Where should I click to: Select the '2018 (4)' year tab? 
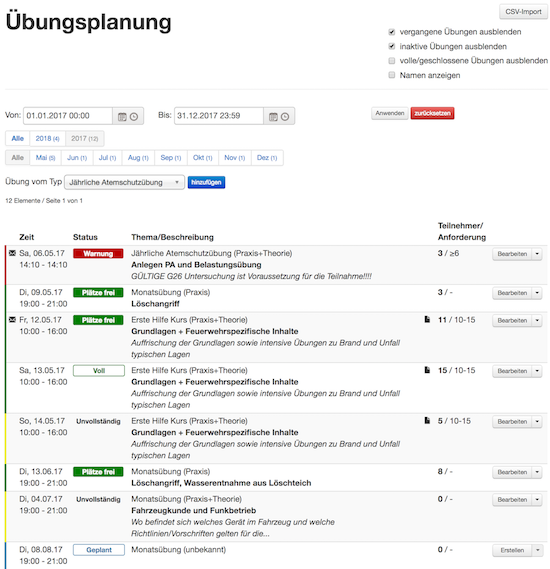click(47, 138)
